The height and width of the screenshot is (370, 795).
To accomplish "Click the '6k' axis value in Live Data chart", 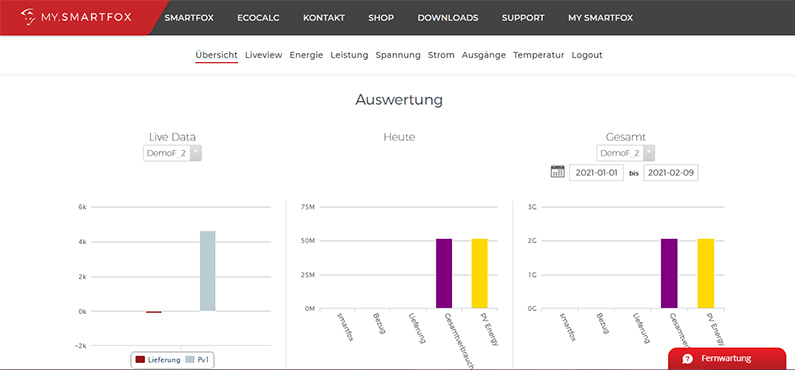I will (82, 207).
